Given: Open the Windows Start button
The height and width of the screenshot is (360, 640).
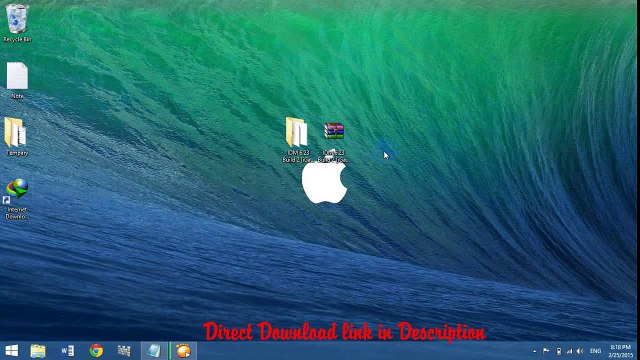Looking at the screenshot, I should pyautogui.click(x=11, y=351).
